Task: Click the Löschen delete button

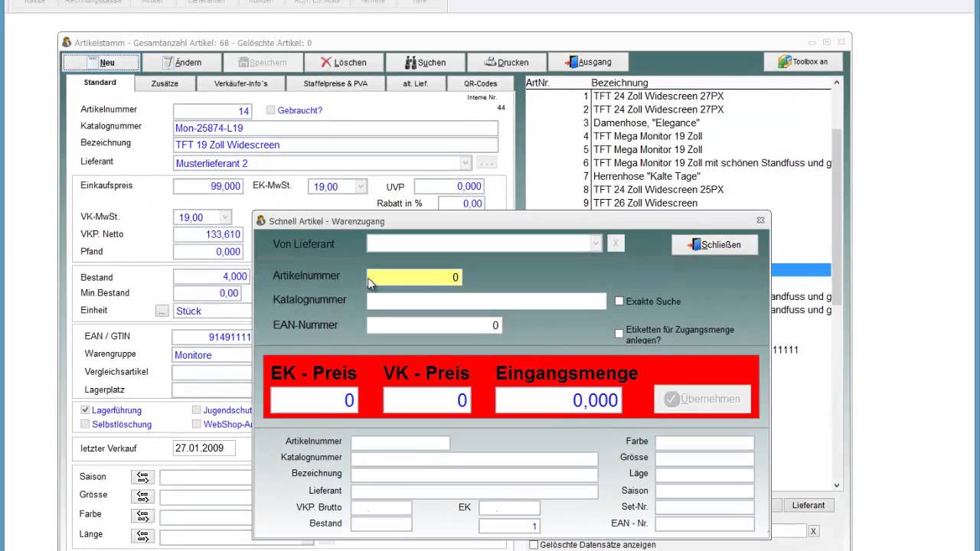Action: point(343,62)
